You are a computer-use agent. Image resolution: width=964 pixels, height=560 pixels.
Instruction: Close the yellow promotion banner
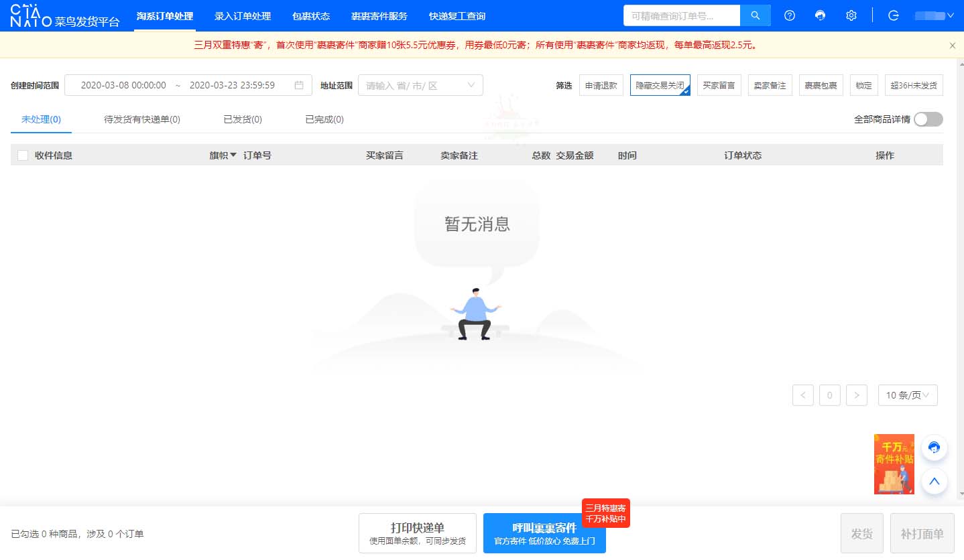coord(952,46)
